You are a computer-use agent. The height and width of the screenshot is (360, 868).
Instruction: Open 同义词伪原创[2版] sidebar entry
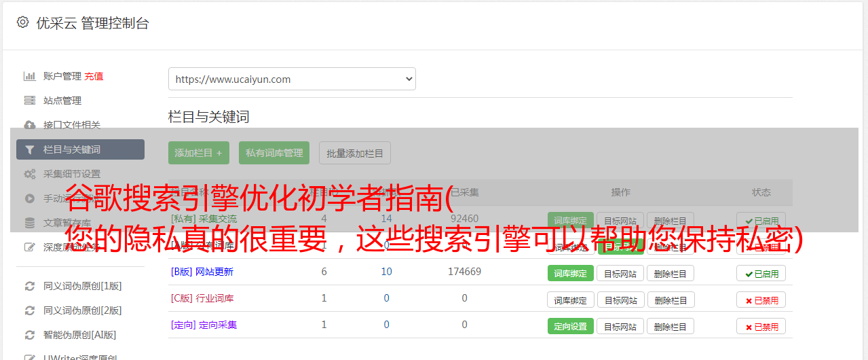[x=83, y=310]
